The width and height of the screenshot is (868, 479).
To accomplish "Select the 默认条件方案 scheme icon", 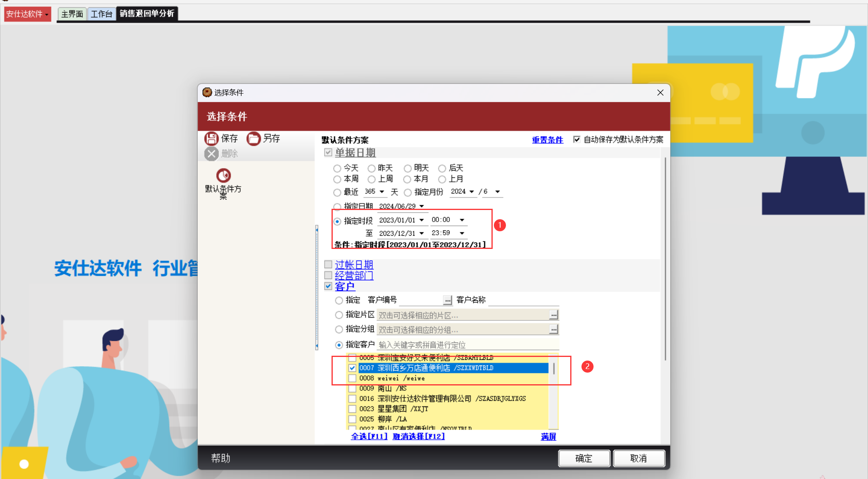I will (x=223, y=176).
